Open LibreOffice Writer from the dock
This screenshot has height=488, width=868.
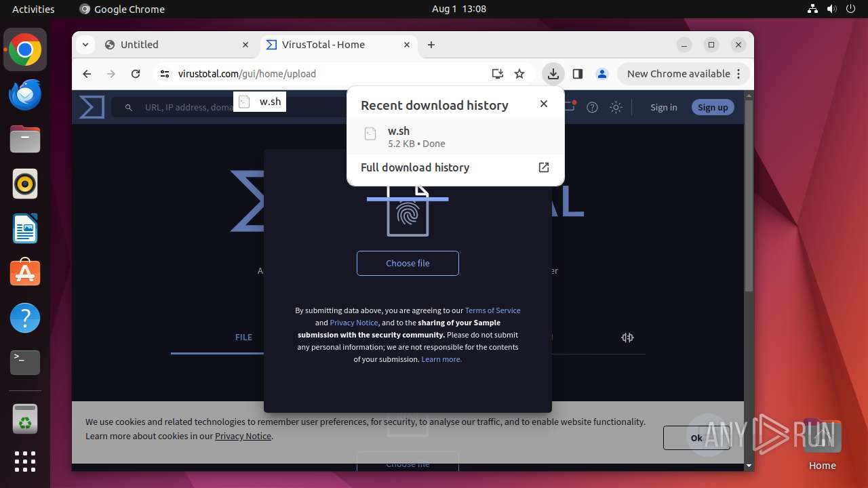point(25,228)
